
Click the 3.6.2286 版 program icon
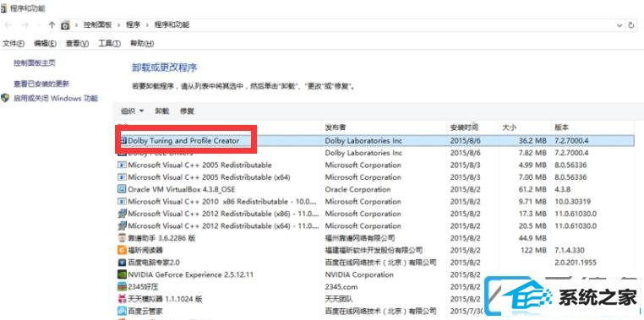(122, 238)
